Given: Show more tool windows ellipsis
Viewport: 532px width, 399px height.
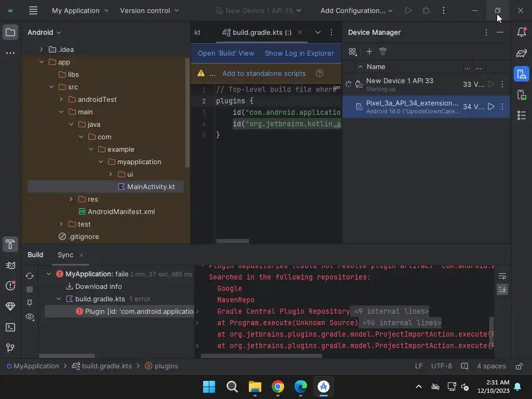Looking at the screenshot, I should point(10,53).
